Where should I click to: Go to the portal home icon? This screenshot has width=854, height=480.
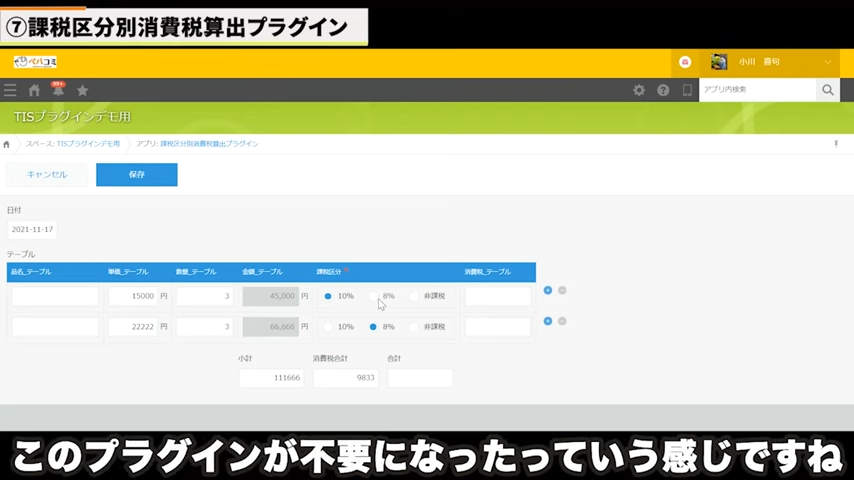[x=34, y=90]
